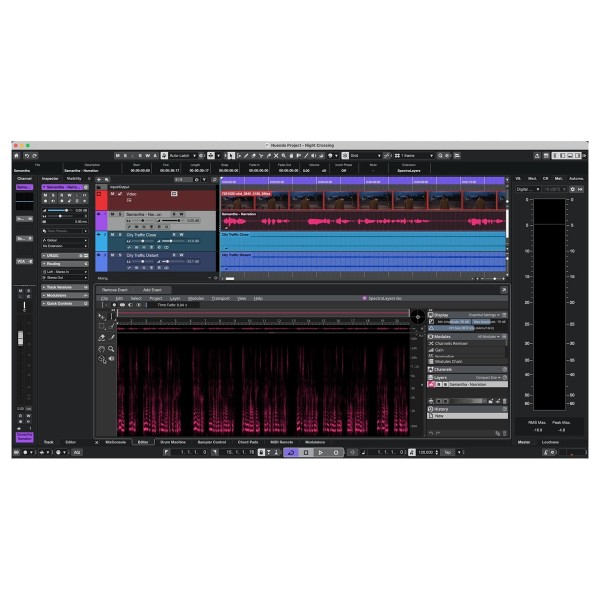Mute the Video track

click(x=112, y=194)
